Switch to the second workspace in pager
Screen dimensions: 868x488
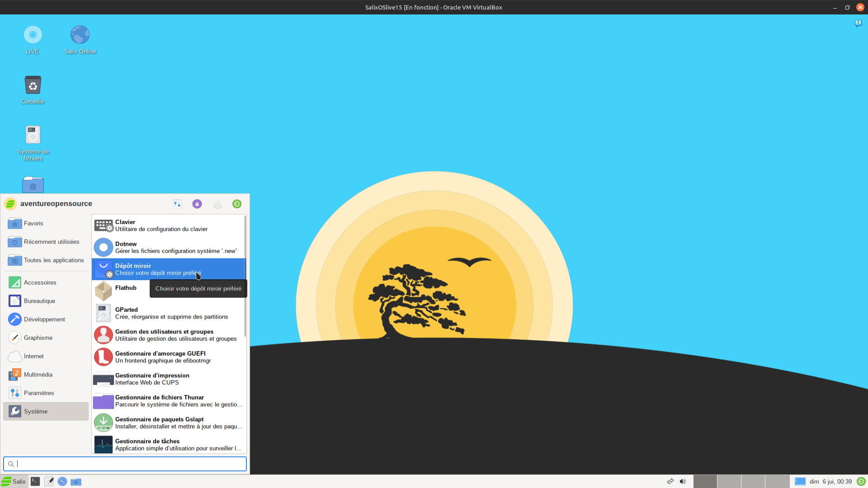[729, 482]
